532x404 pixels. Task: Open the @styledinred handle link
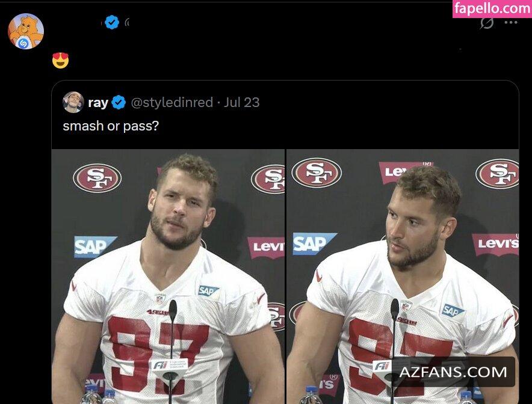pyautogui.click(x=172, y=102)
